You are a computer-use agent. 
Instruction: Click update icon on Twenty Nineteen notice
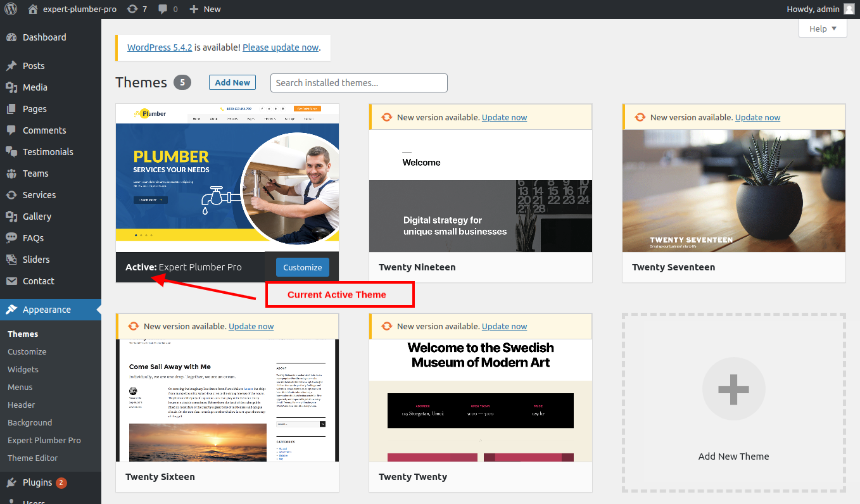(386, 117)
